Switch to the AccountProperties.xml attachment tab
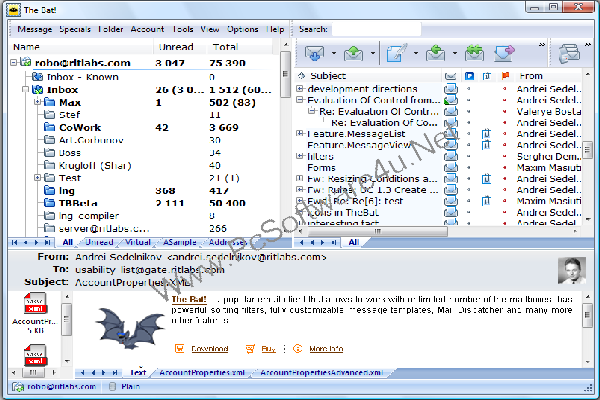The width and height of the screenshot is (600, 400). 202,372
